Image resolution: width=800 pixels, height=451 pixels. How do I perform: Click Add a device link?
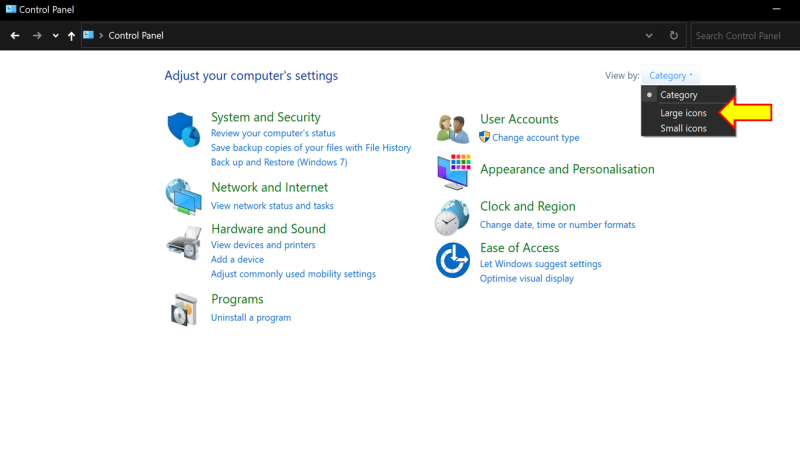tap(237, 259)
